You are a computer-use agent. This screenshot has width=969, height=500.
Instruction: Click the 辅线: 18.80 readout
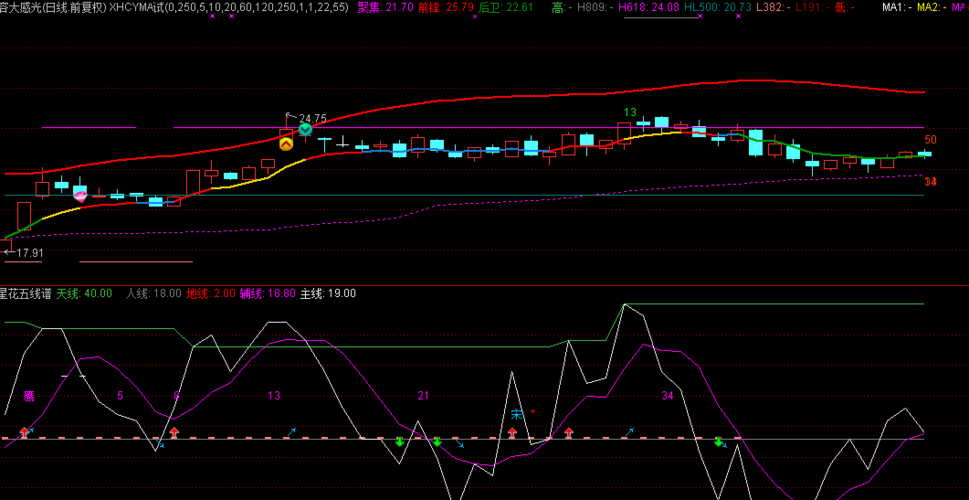[x=268, y=294]
